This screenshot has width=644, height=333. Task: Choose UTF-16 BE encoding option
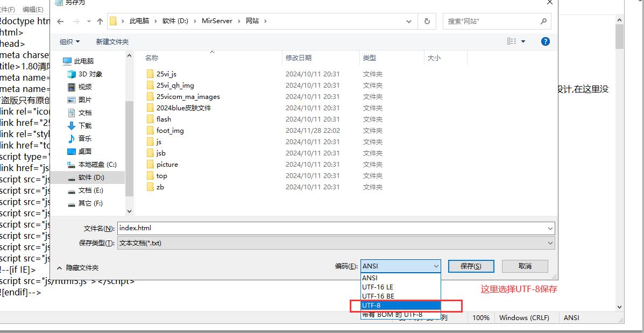(400, 296)
